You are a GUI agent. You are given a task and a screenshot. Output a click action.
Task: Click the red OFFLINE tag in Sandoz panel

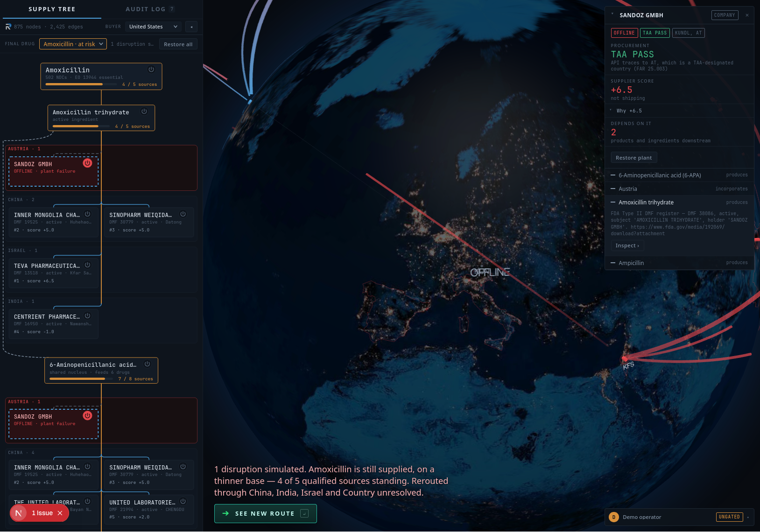[x=624, y=33]
